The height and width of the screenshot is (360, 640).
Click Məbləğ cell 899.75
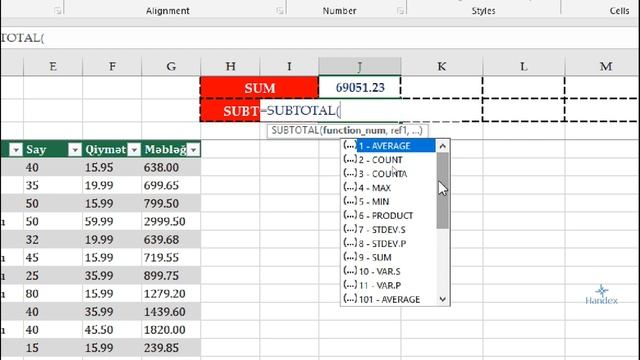pyautogui.click(x=171, y=276)
